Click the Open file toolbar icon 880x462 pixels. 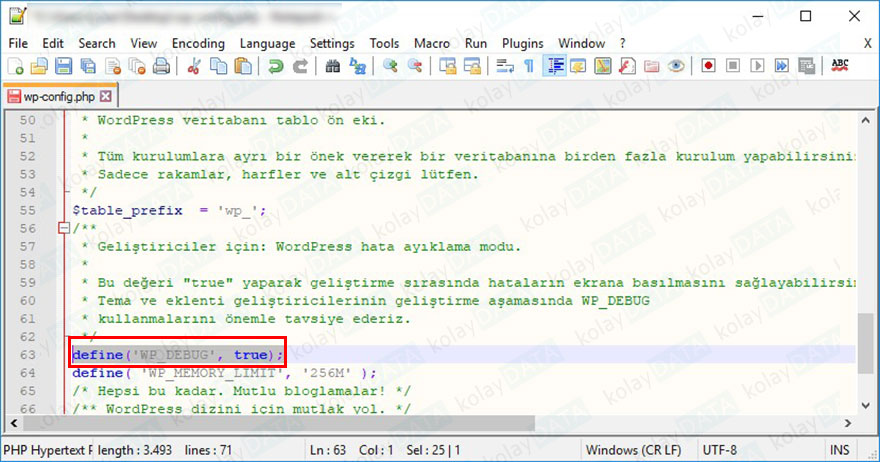pos(39,66)
